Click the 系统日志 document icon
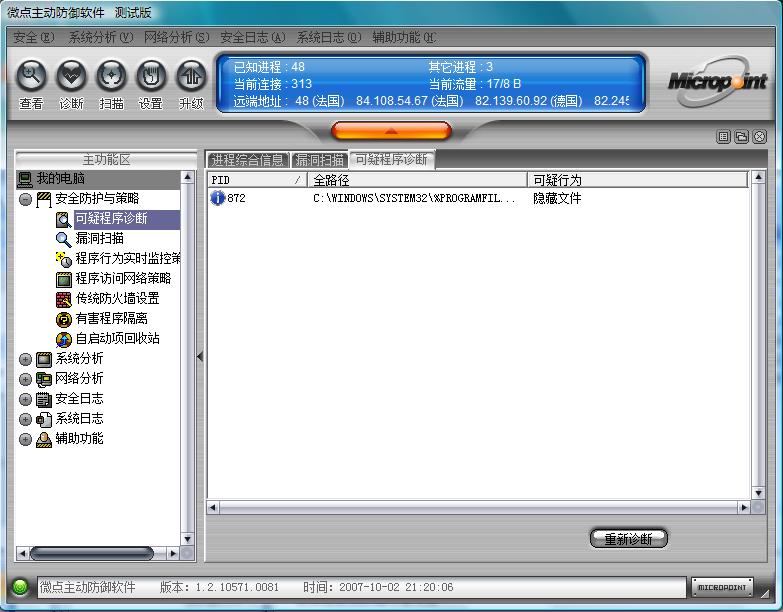Image resolution: width=783 pixels, height=612 pixels. pyautogui.click(x=44, y=419)
